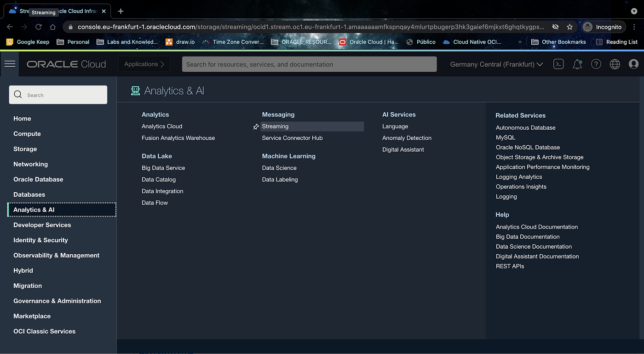
Task: Select OCI Classic Services menu item
Action: (x=44, y=331)
